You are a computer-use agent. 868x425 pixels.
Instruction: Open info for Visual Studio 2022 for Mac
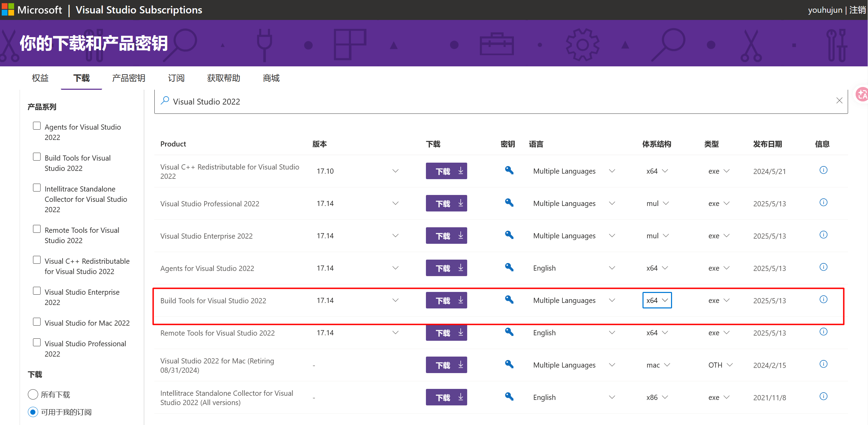pos(823,364)
